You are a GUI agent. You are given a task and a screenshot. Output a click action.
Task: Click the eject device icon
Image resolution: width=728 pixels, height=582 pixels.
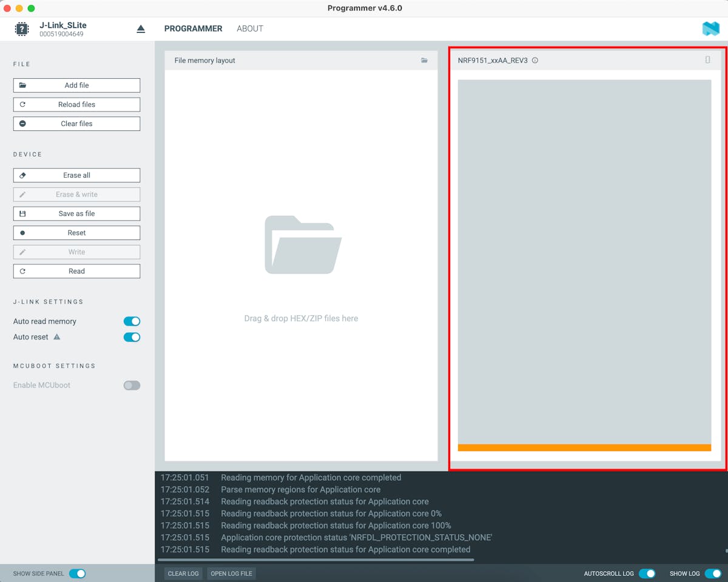pos(141,29)
